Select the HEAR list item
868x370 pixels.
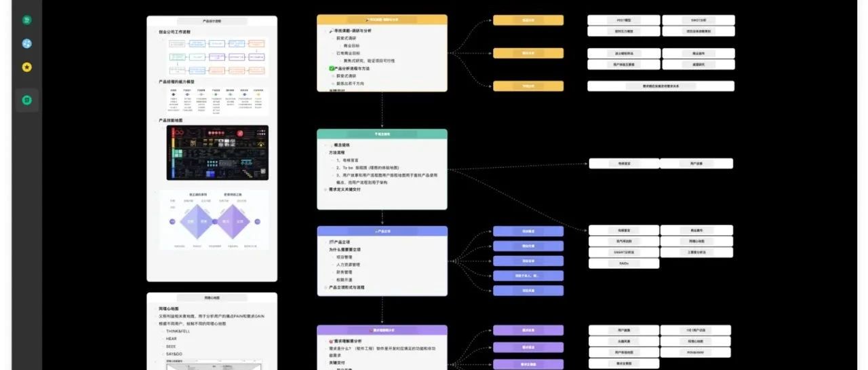click(x=171, y=338)
